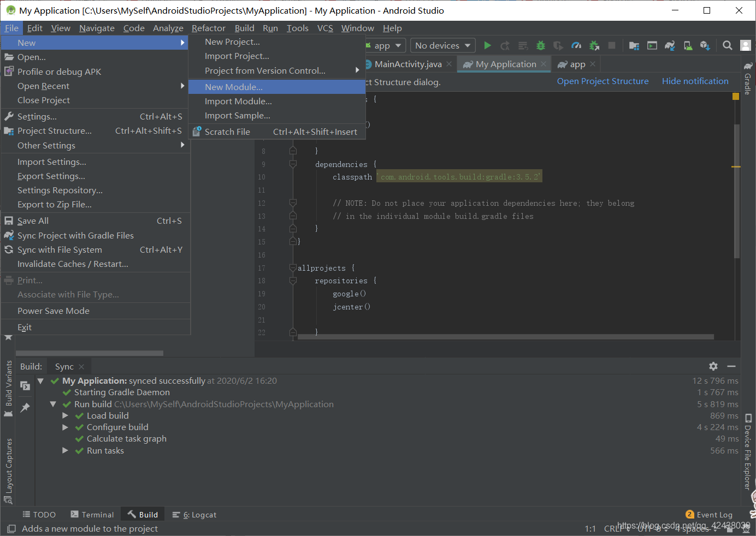Screen dimensions: 756x536
Task: Toggle Power Save Mode in File menu
Action: [96, 311]
